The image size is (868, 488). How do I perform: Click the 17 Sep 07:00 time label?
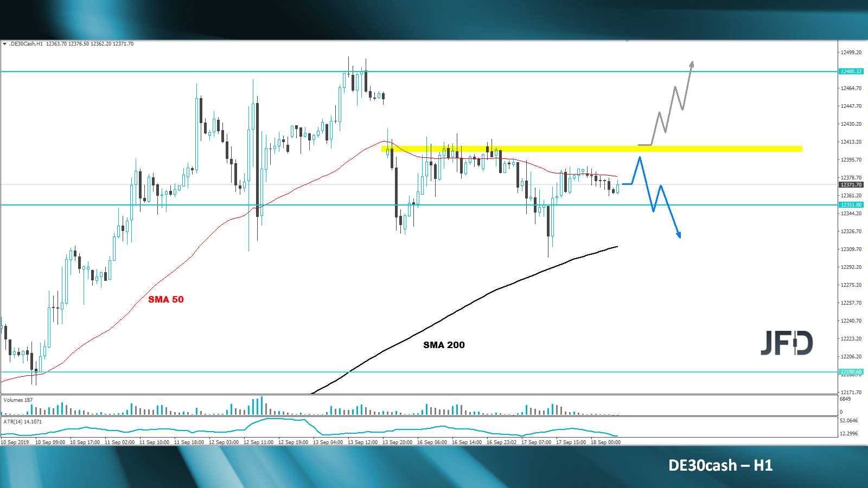coord(536,442)
